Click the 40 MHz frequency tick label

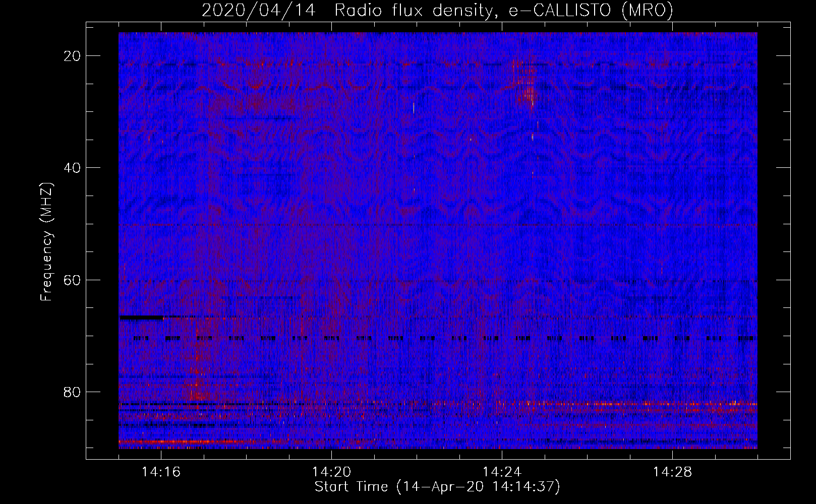72,168
